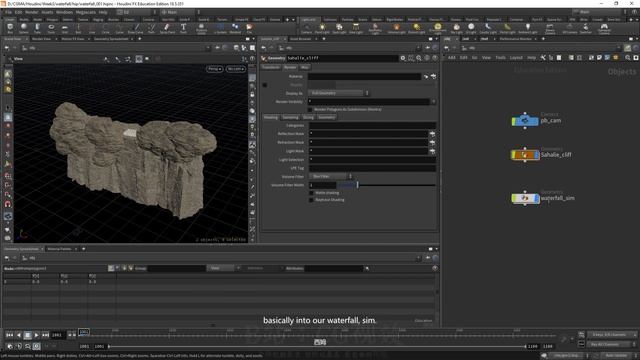640x360 pixels.
Task: Select the Box shelf tool
Action: [10, 28]
